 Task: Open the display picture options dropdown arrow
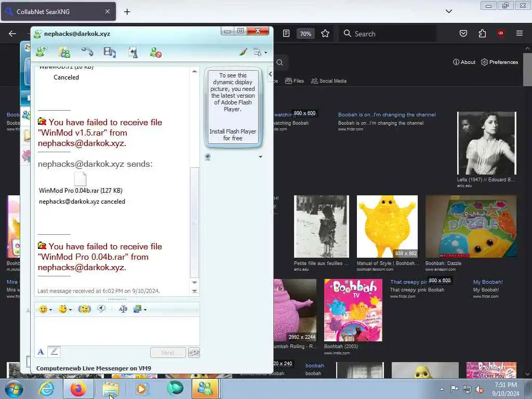tap(261, 157)
